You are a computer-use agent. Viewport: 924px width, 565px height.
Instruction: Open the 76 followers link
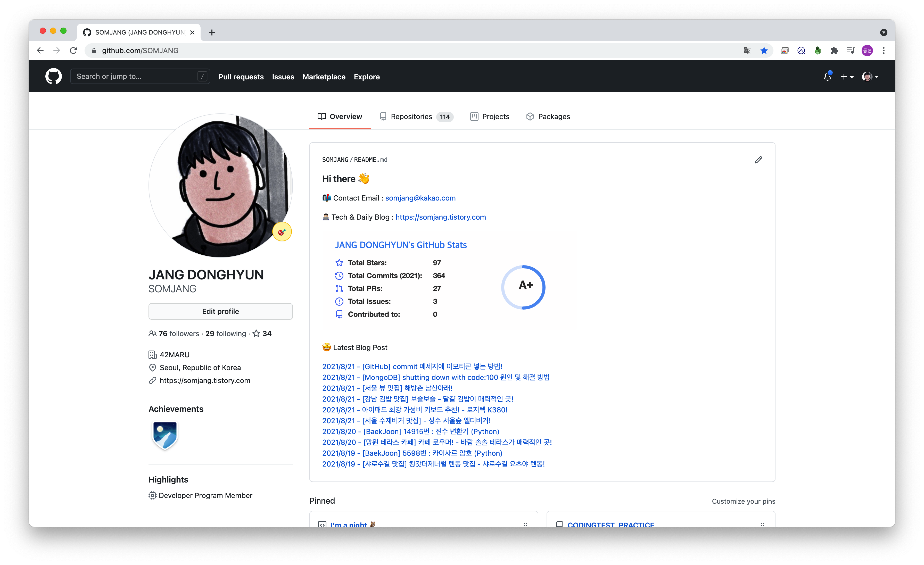(178, 333)
